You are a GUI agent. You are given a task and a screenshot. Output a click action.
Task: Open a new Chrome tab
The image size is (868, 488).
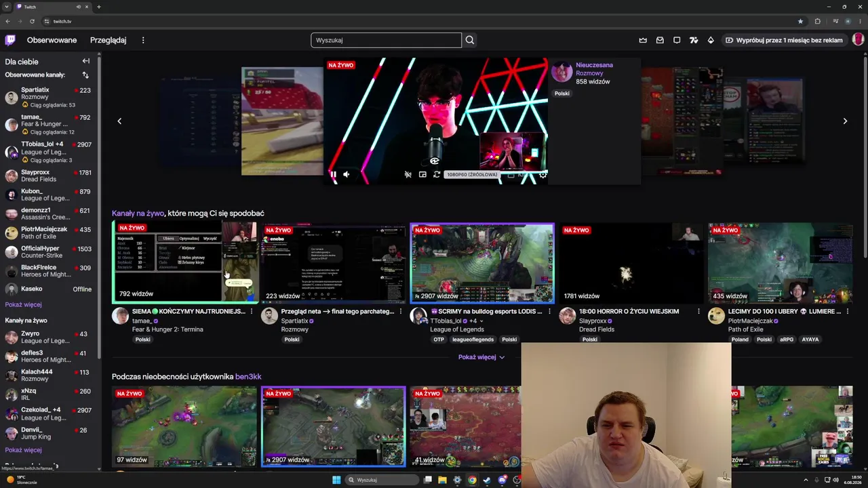click(98, 7)
